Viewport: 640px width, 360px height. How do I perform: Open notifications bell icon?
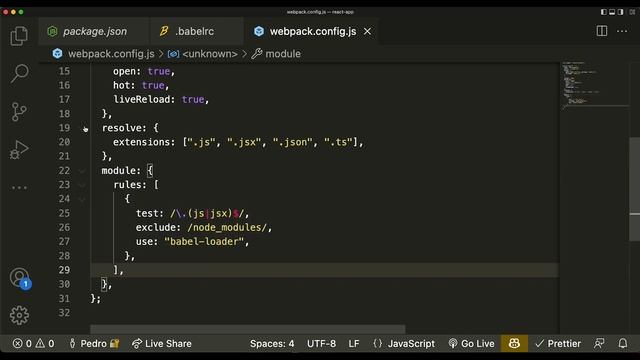(x=622, y=344)
